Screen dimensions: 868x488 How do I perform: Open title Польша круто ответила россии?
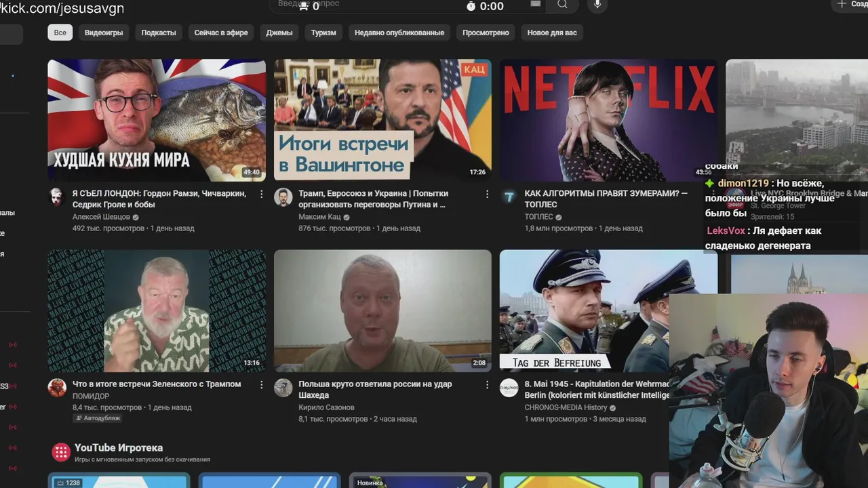375,389
